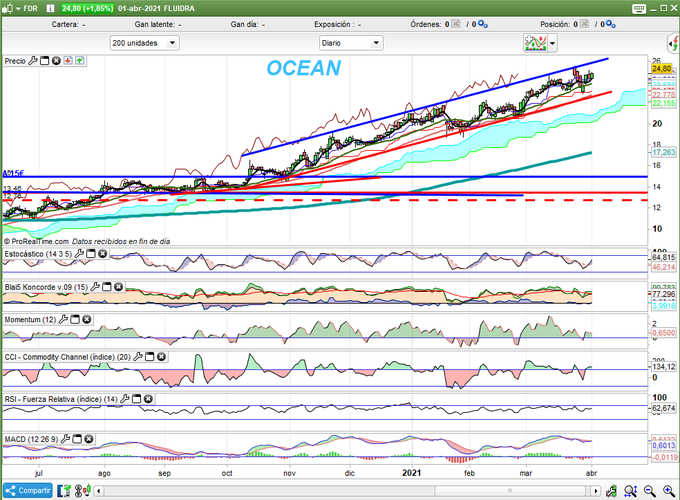Click the 17,263 axis value label

(664, 152)
